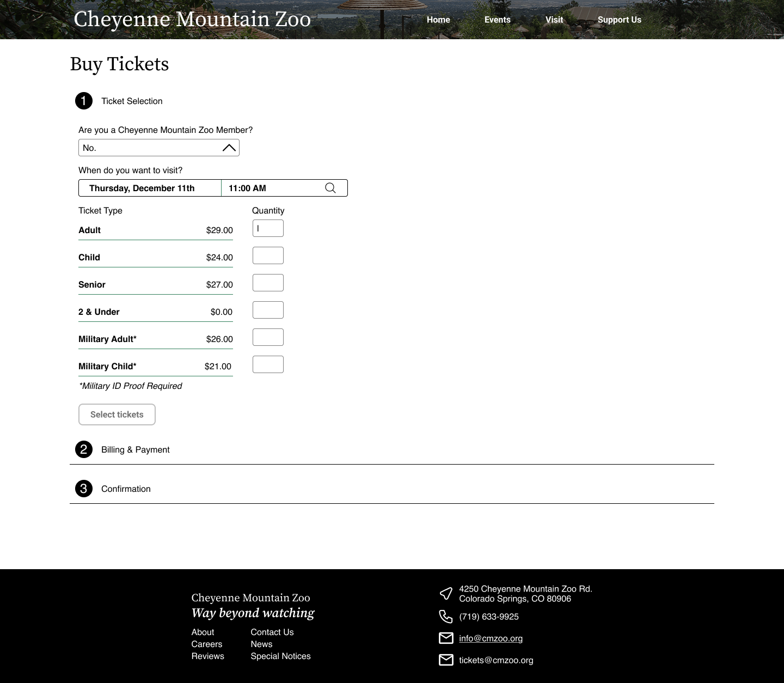The image size is (784, 683).
Task: Click the envelope icon beside tickets@cmzoo.org
Action: (446, 660)
